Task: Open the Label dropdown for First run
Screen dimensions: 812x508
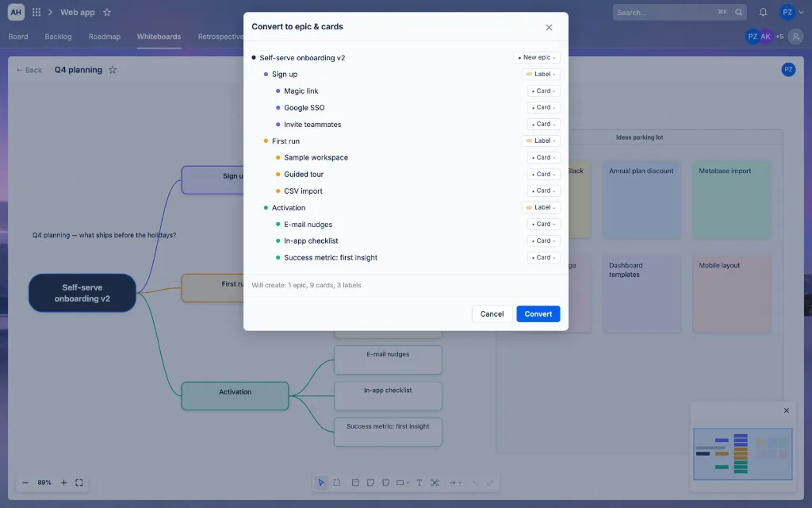Action: tap(541, 140)
